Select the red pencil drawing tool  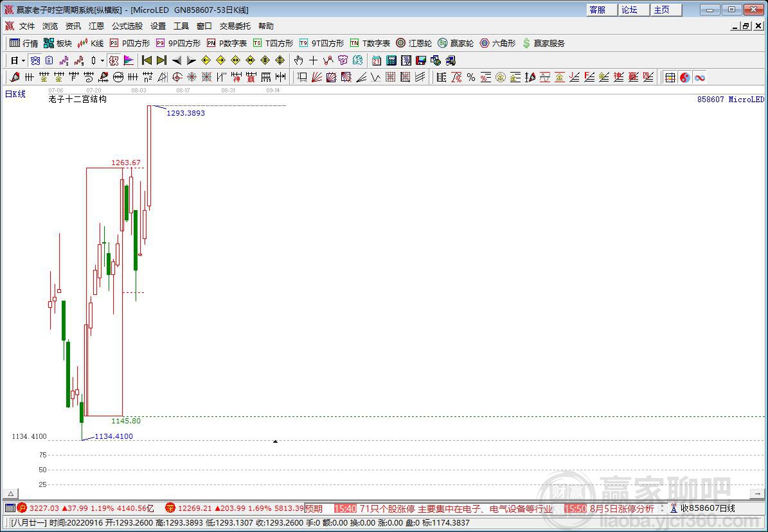click(15, 77)
